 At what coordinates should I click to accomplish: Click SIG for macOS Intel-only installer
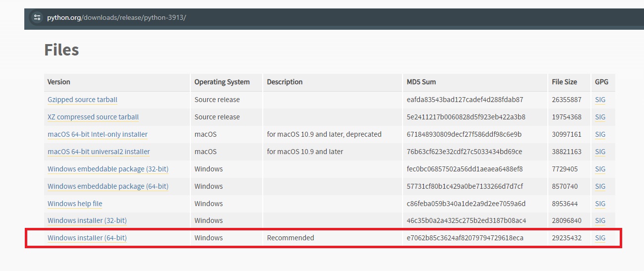(x=600, y=134)
